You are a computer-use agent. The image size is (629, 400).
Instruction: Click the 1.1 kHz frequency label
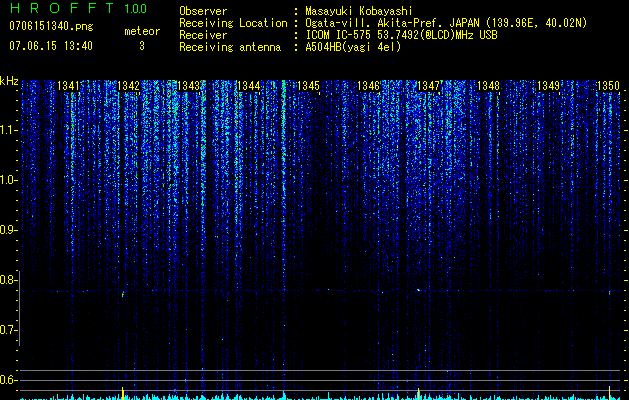click(x=7, y=130)
